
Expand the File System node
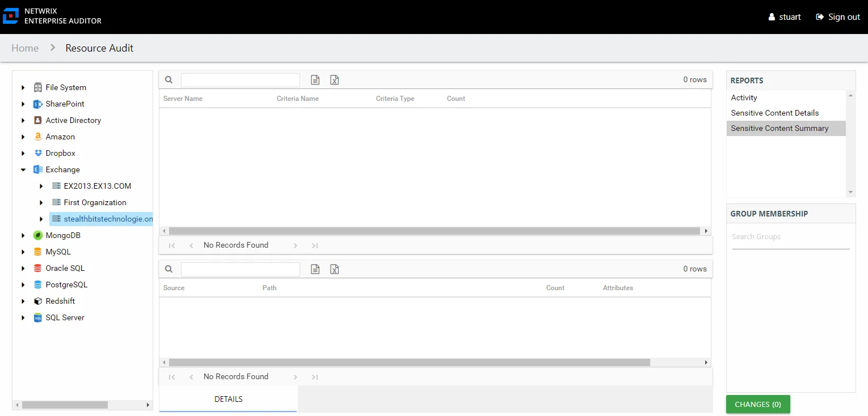point(23,87)
